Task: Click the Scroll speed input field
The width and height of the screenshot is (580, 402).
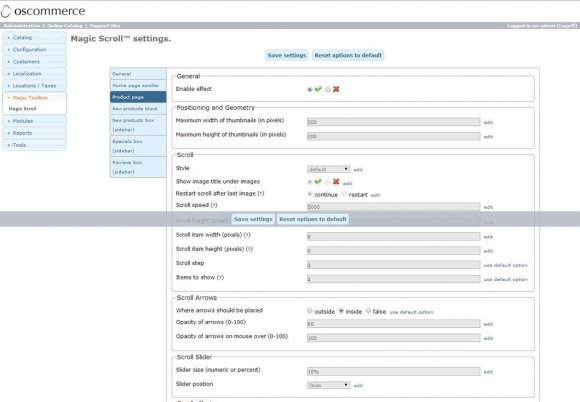Action: (394, 207)
